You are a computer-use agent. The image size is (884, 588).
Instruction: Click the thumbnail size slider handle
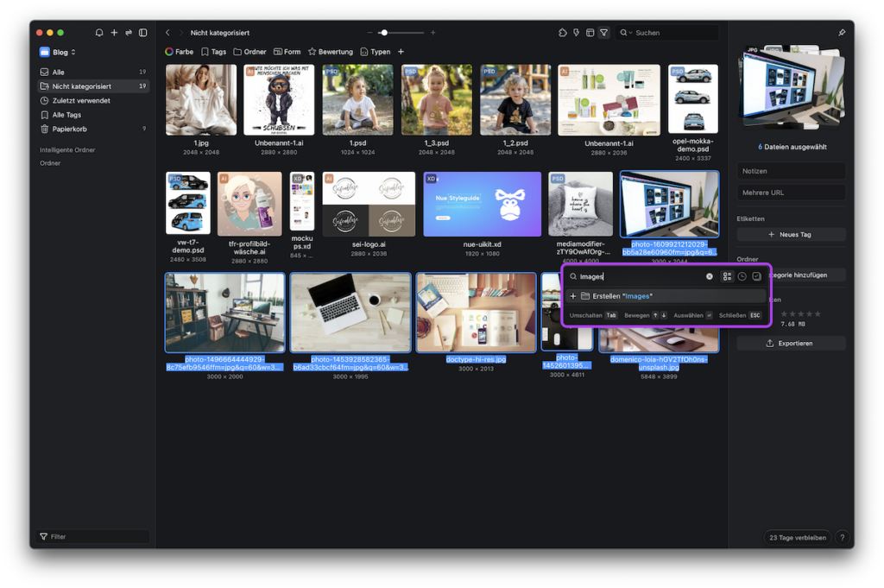click(x=384, y=33)
